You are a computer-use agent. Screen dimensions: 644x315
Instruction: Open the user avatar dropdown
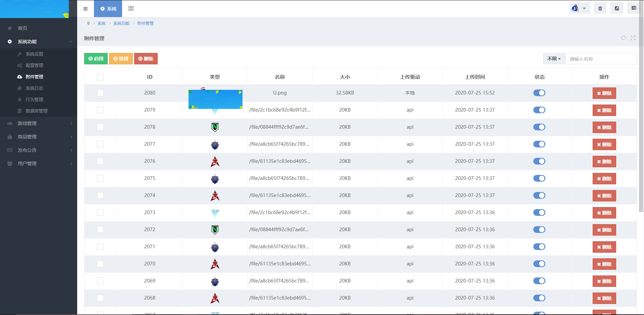tap(579, 8)
